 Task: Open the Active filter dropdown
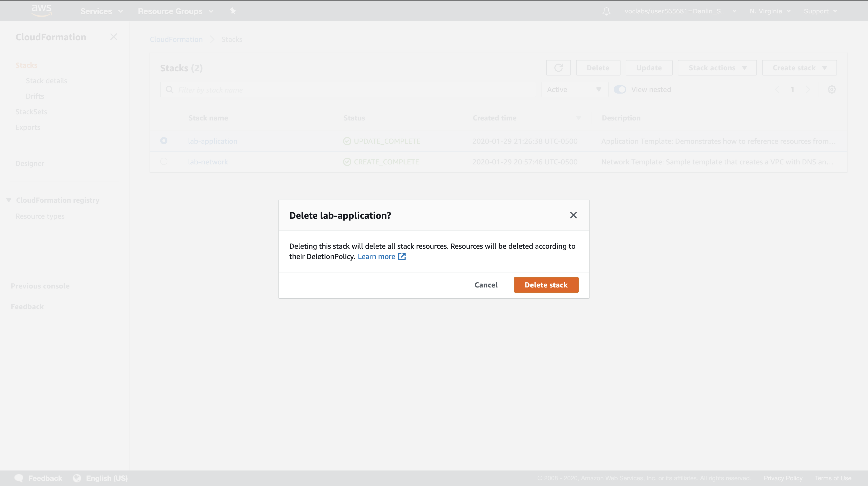(574, 89)
